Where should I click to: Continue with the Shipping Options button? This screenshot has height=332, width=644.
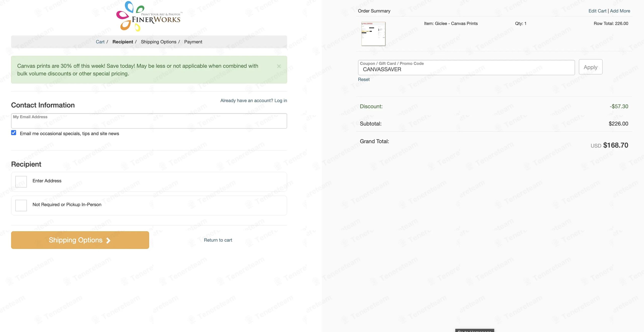80,240
